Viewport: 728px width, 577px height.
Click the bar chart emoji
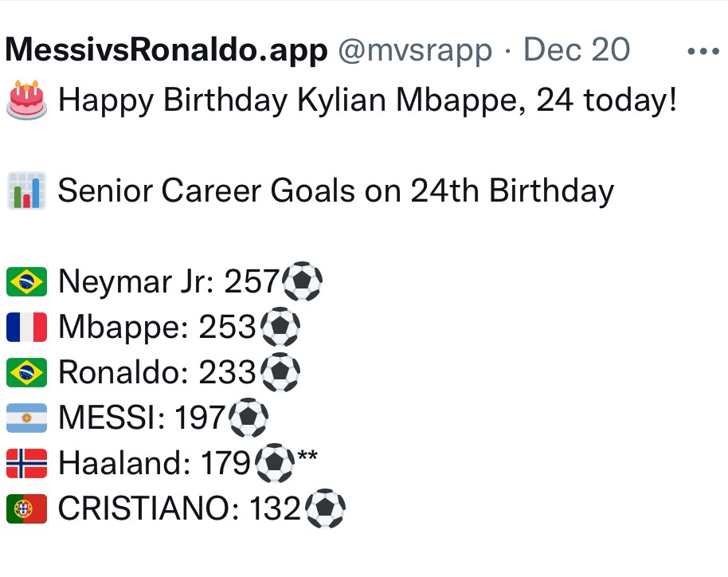pyautogui.click(x=26, y=190)
